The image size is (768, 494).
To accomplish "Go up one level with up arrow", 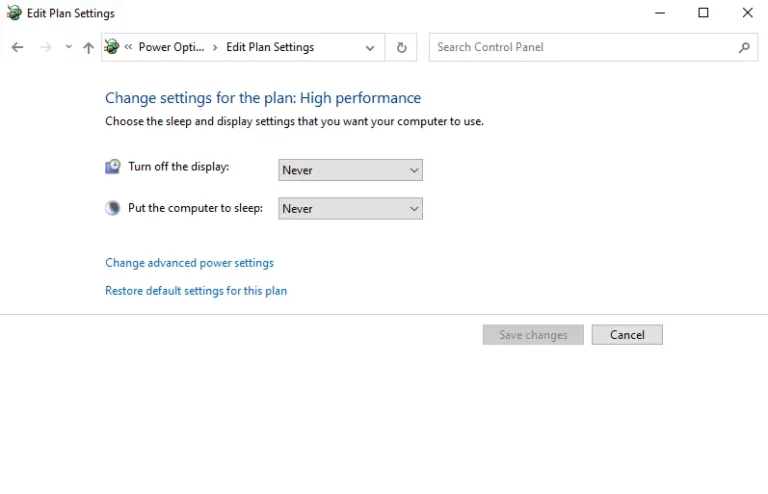I will point(88,47).
